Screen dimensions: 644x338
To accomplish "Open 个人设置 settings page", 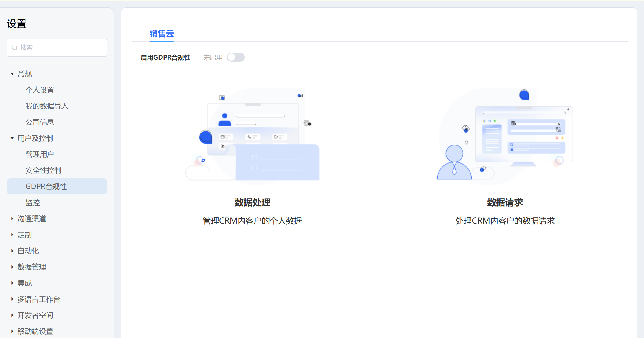I will (40, 90).
